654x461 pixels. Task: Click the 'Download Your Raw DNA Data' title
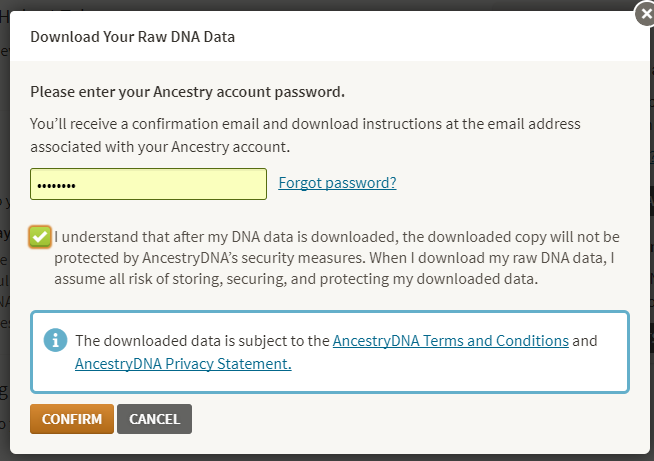pos(133,37)
